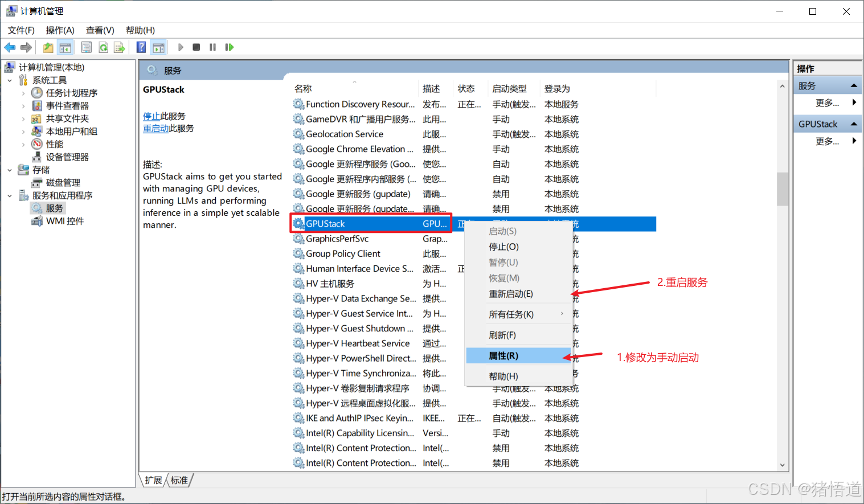Open Device Manager (设备管理器) in tree
This screenshot has height=504, width=864.
pos(67,157)
